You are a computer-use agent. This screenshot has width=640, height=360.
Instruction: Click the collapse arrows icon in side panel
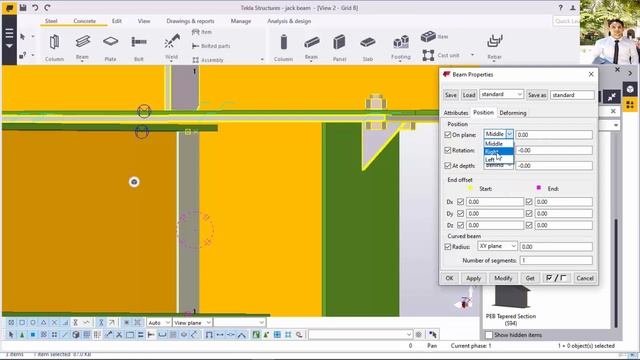tap(611, 96)
